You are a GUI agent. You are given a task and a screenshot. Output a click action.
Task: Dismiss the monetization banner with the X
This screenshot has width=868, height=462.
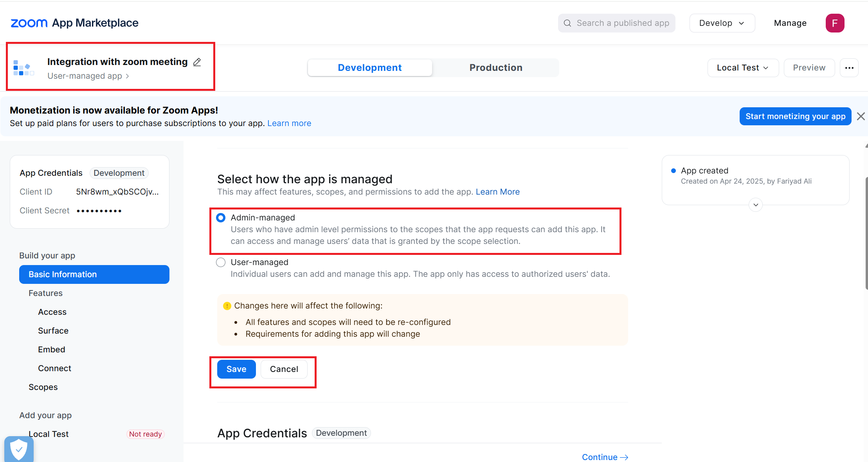coord(861,116)
